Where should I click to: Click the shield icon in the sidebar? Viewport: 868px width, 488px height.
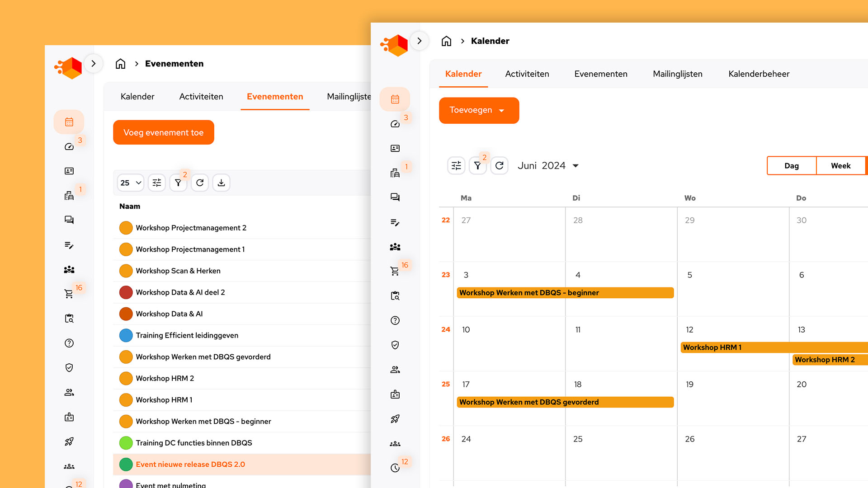(395, 345)
